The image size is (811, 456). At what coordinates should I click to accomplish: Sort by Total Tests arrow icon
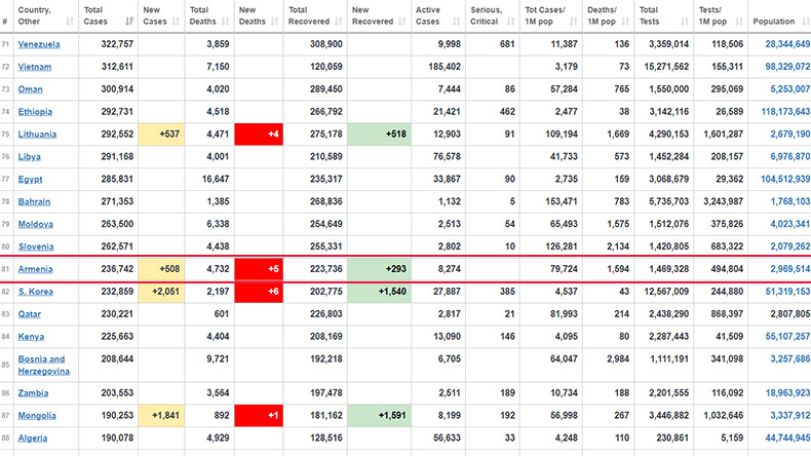pos(685,22)
